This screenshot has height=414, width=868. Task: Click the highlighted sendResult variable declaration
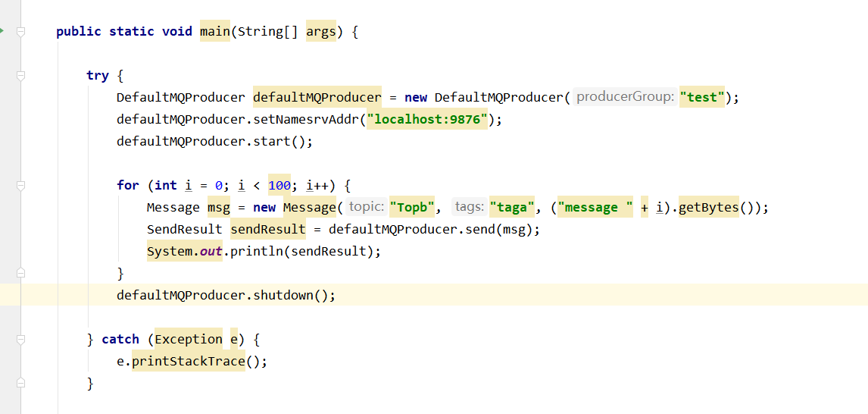268,230
